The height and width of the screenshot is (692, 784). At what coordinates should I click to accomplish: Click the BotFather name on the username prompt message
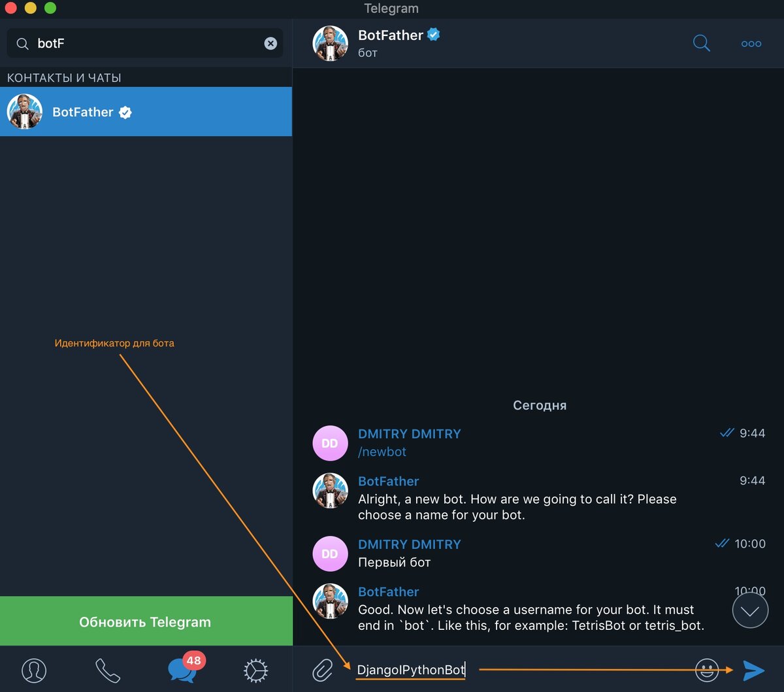coord(389,591)
